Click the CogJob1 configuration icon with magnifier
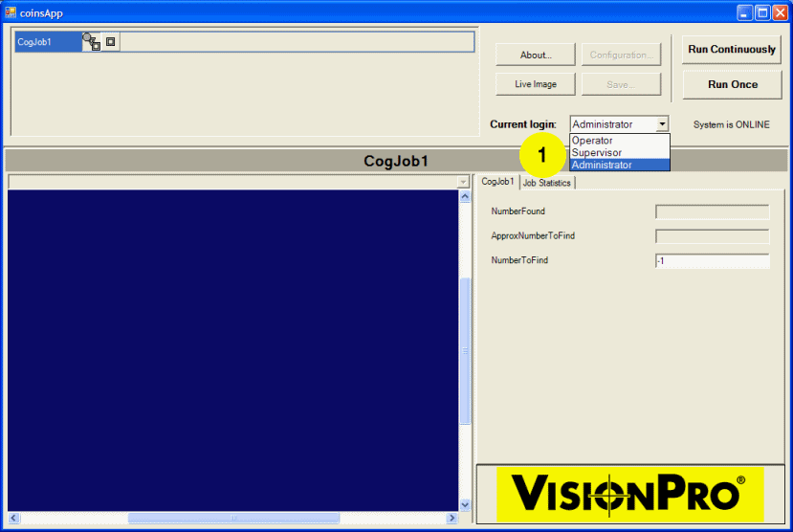793x532 pixels. (x=92, y=42)
